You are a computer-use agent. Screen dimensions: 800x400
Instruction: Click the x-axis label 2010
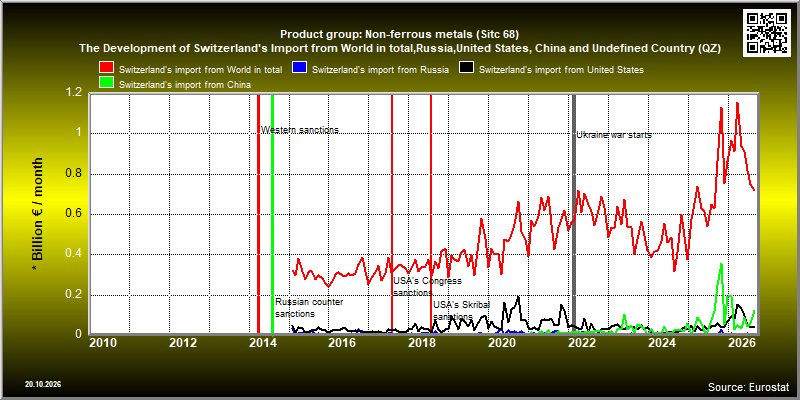coord(103,342)
